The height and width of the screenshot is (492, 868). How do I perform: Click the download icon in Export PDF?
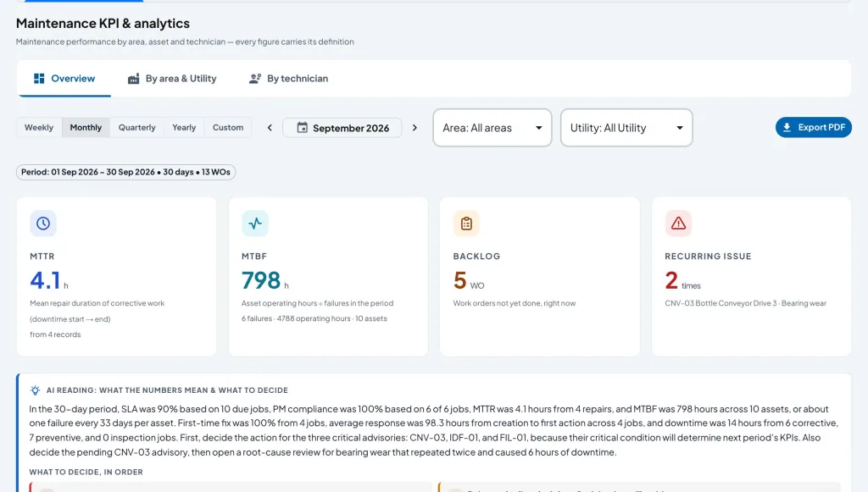click(x=787, y=127)
